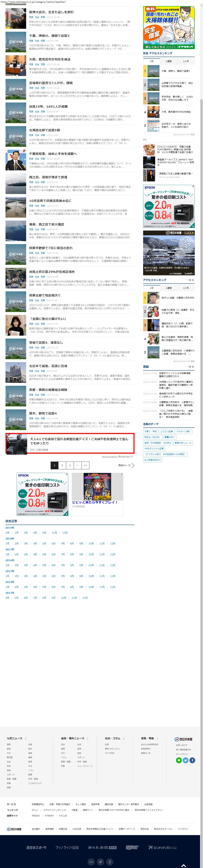Click the 次のページ next page link
The height and width of the screenshot is (868, 203).
pos(126,465)
